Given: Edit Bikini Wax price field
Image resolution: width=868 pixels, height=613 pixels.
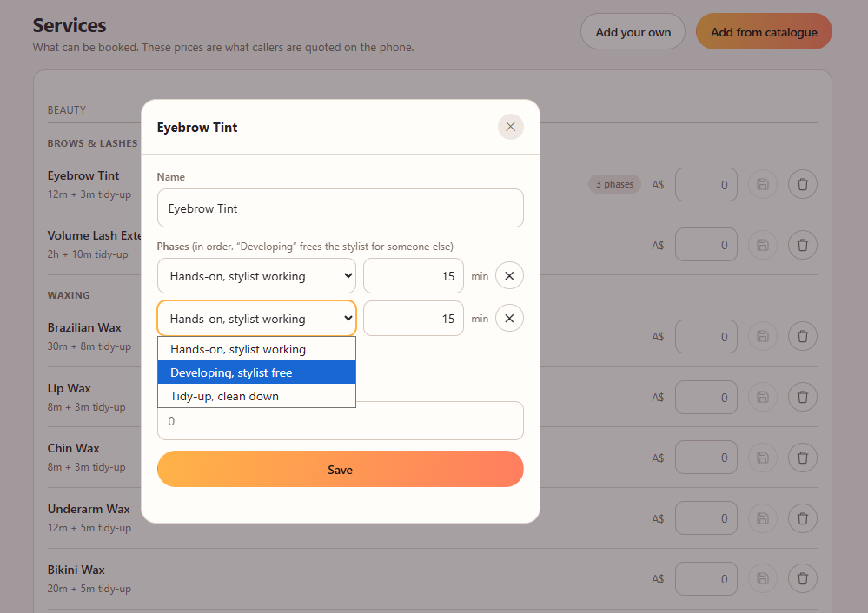Looking at the screenshot, I should [x=706, y=578].
